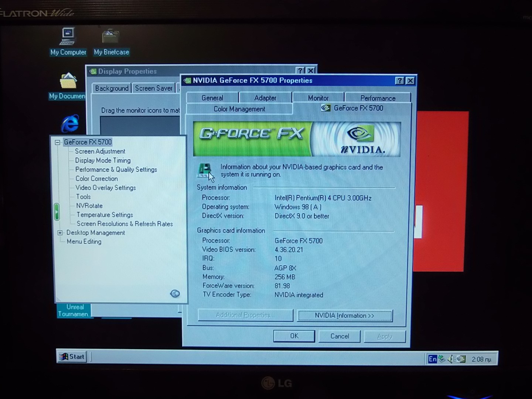Click the green flyout menu handle

pyautogui.click(x=57, y=212)
